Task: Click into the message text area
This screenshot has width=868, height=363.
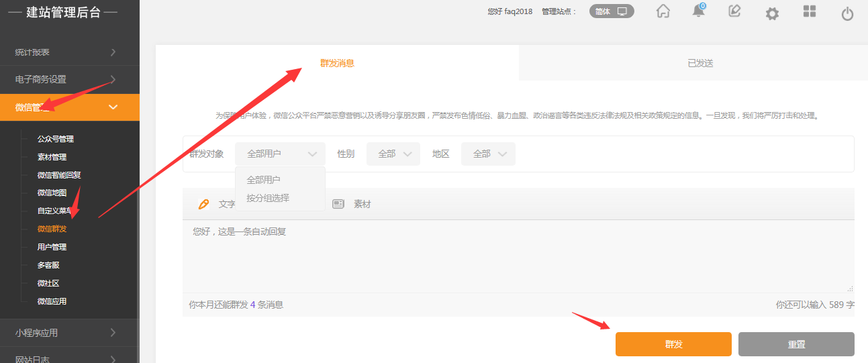Action: coord(517,258)
